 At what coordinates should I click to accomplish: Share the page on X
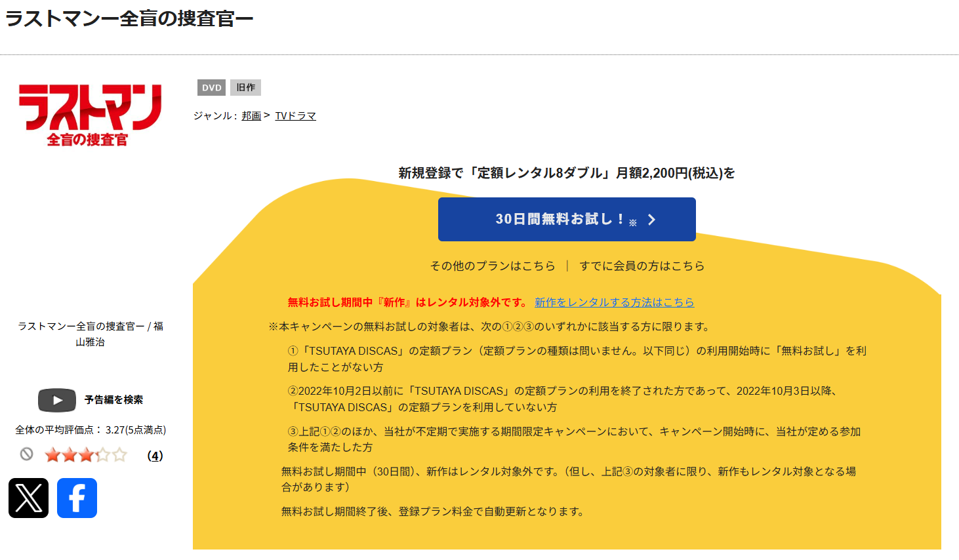point(29,498)
